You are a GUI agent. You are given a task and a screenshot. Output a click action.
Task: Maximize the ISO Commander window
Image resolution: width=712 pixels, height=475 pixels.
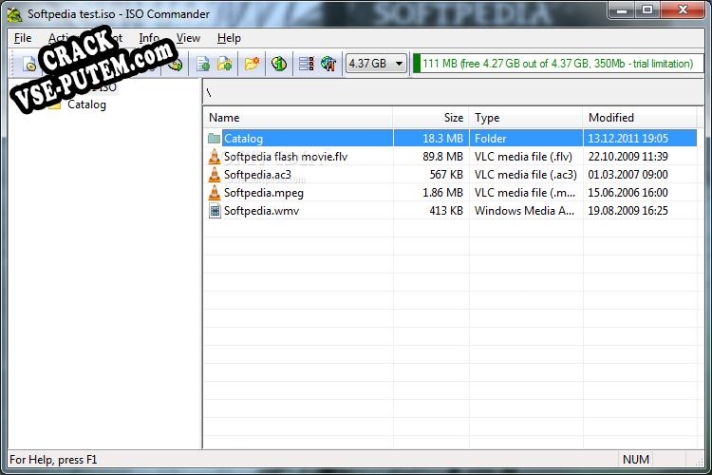648,10
